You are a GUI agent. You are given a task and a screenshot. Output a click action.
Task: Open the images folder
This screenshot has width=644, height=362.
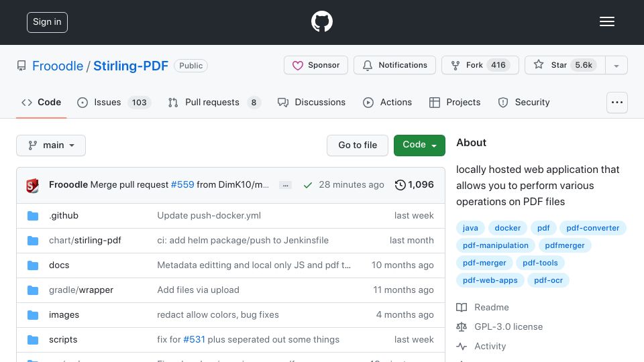[64, 315]
